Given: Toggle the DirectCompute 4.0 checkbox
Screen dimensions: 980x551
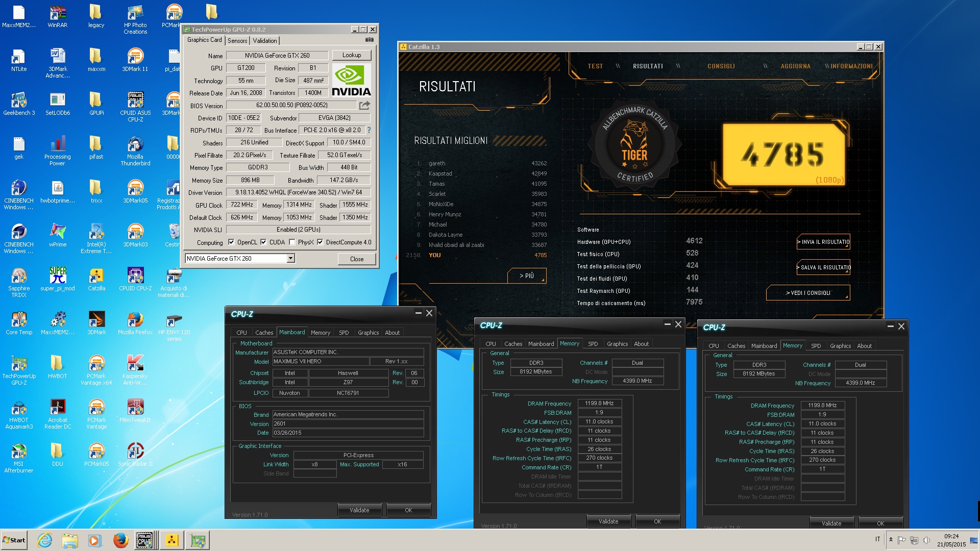Looking at the screenshot, I should pyautogui.click(x=320, y=242).
